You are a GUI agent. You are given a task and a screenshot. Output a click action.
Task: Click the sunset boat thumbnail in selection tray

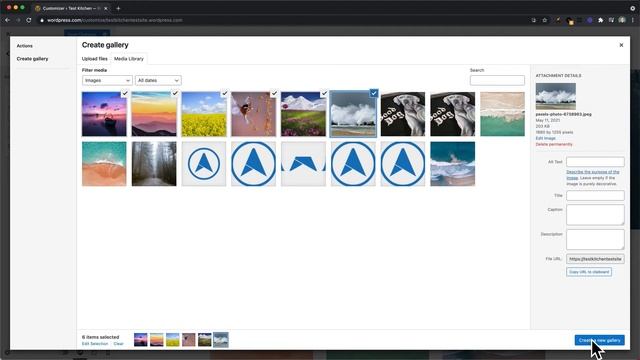140,340
